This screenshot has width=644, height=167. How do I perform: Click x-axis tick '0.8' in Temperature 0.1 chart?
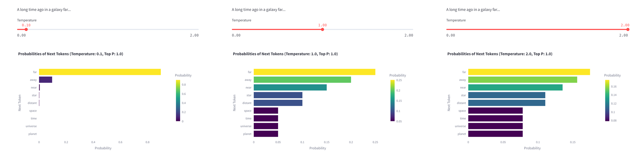click(148, 142)
